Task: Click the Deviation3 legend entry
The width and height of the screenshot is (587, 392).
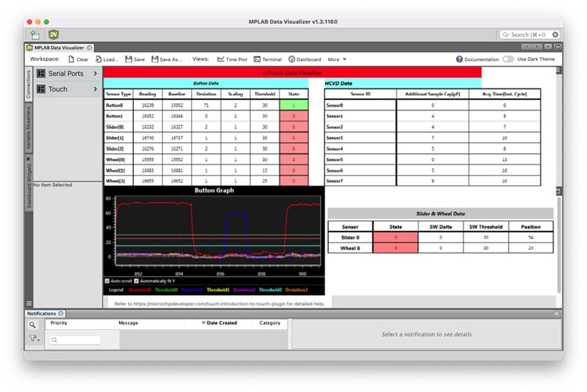Action: (297, 290)
